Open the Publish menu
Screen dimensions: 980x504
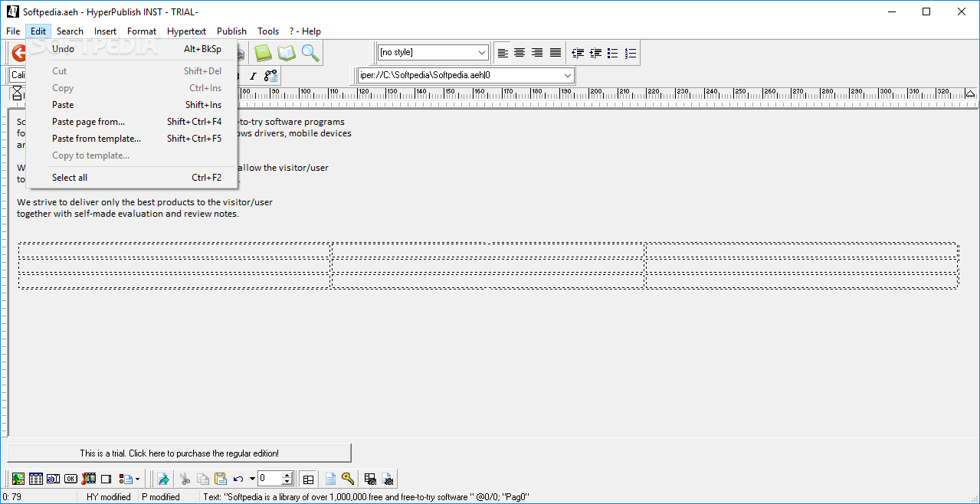[x=231, y=31]
